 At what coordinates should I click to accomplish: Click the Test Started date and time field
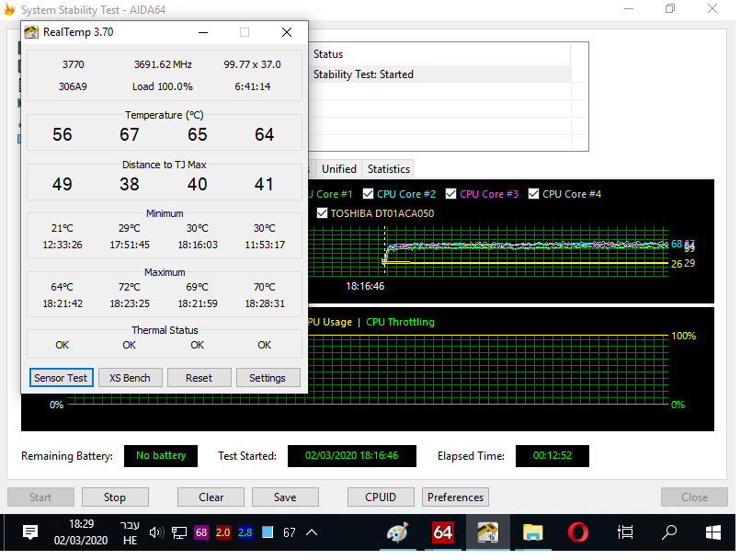point(352,455)
